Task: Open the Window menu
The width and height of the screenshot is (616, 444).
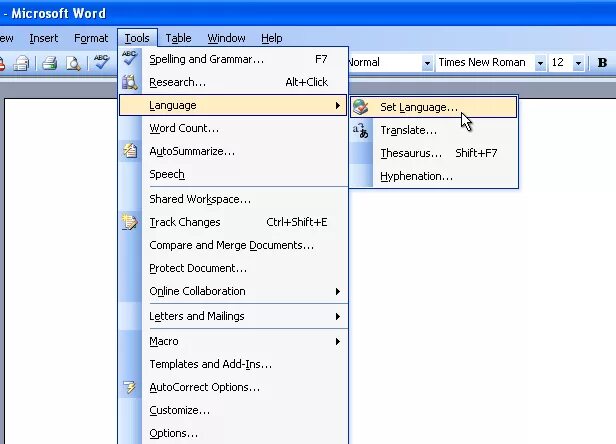Action: point(226,38)
